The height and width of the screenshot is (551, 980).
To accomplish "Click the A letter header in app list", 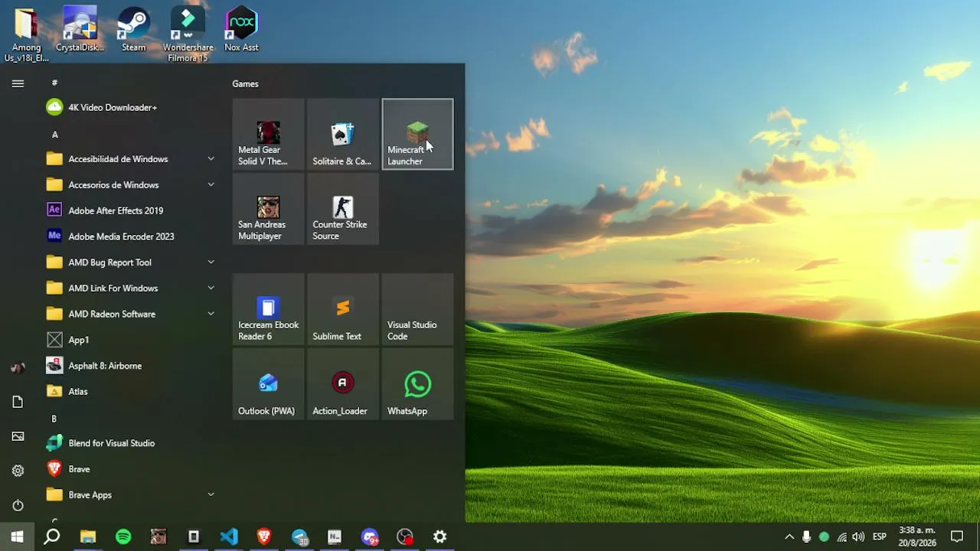I will [x=54, y=135].
